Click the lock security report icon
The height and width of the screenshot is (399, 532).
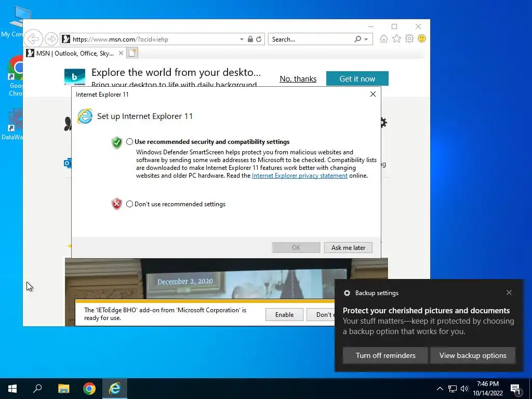250,39
